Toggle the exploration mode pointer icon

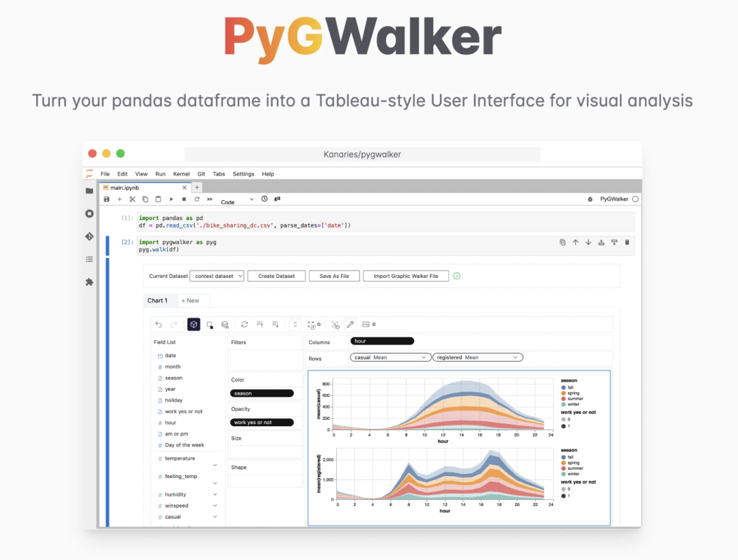point(335,324)
